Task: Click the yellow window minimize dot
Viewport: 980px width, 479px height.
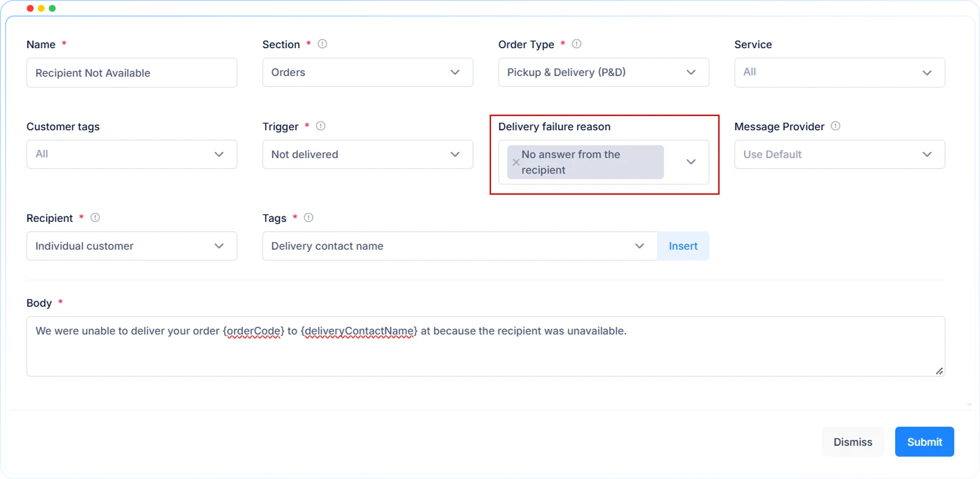Action: pos(41,8)
